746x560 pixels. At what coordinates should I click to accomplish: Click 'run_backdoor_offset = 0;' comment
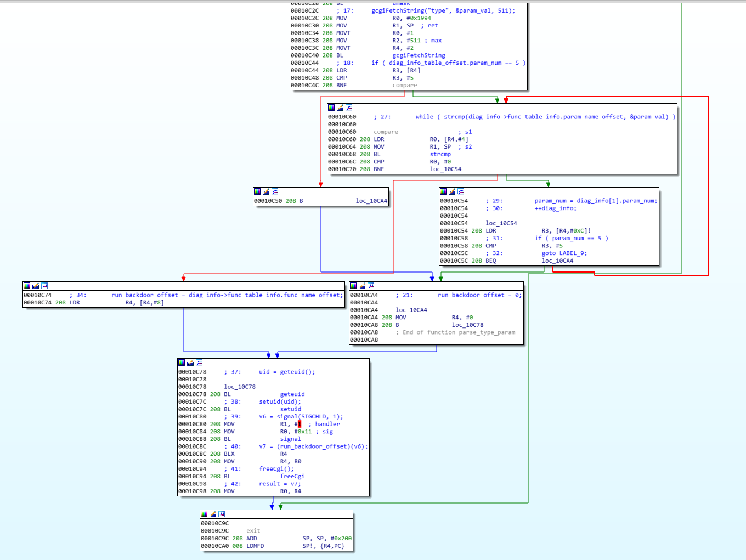[x=480, y=295]
